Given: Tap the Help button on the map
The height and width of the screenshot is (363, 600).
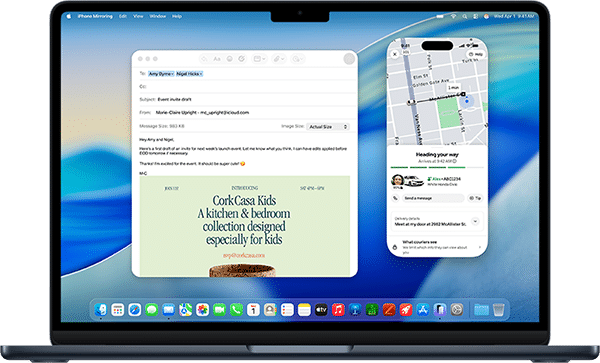Looking at the screenshot, I should [x=476, y=54].
